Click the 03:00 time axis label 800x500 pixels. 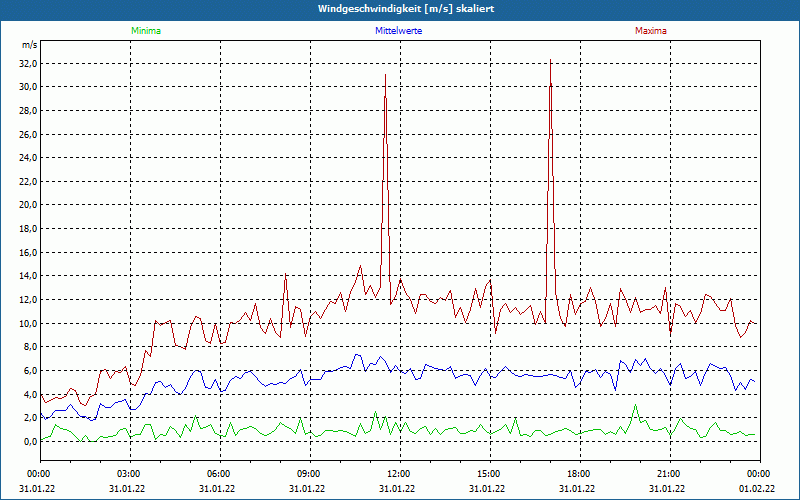pyautogui.click(x=131, y=474)
